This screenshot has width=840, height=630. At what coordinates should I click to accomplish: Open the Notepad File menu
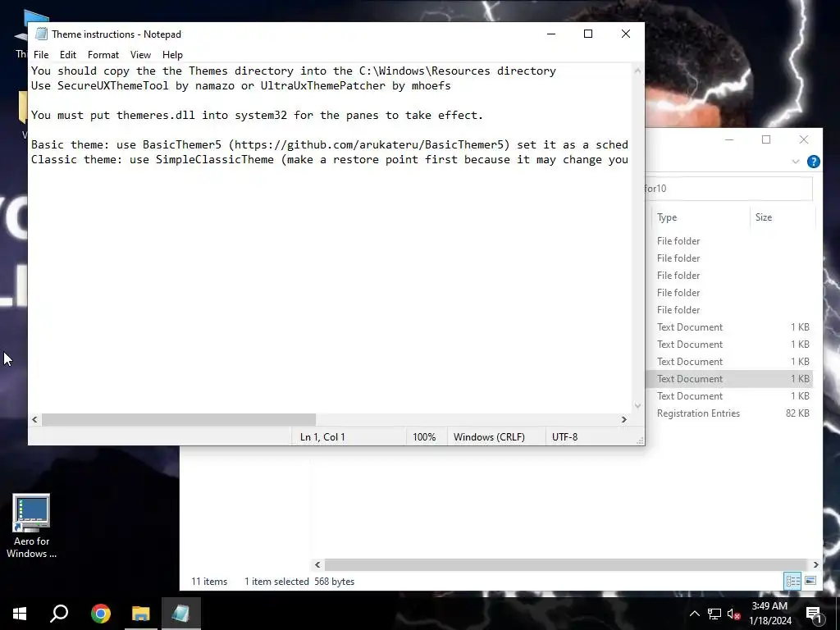[x=41, y=55]
